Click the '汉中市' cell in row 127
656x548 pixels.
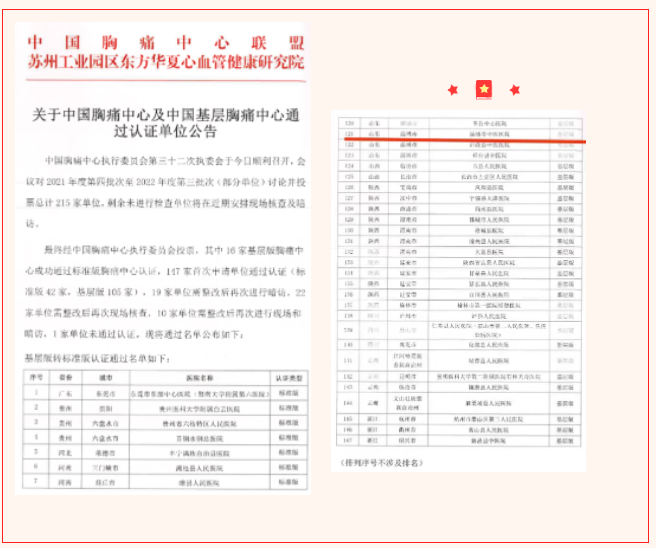(408, 198)
